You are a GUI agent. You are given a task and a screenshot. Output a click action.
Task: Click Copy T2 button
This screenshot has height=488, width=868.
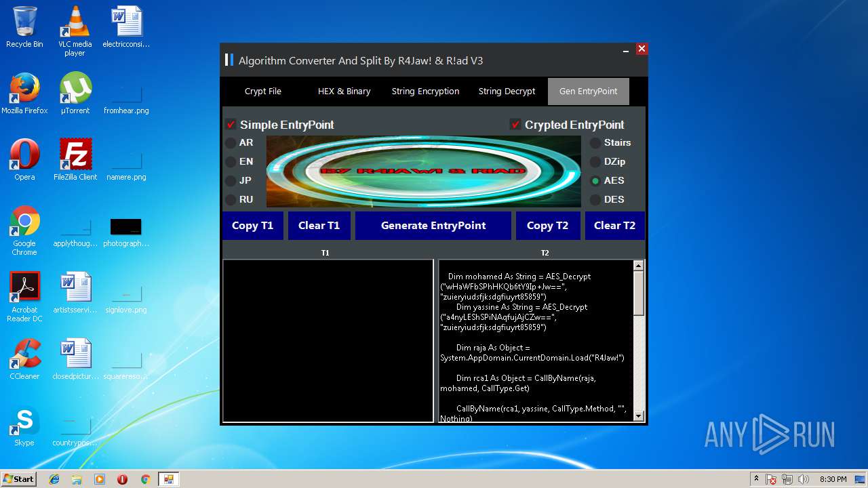point(547,226)
